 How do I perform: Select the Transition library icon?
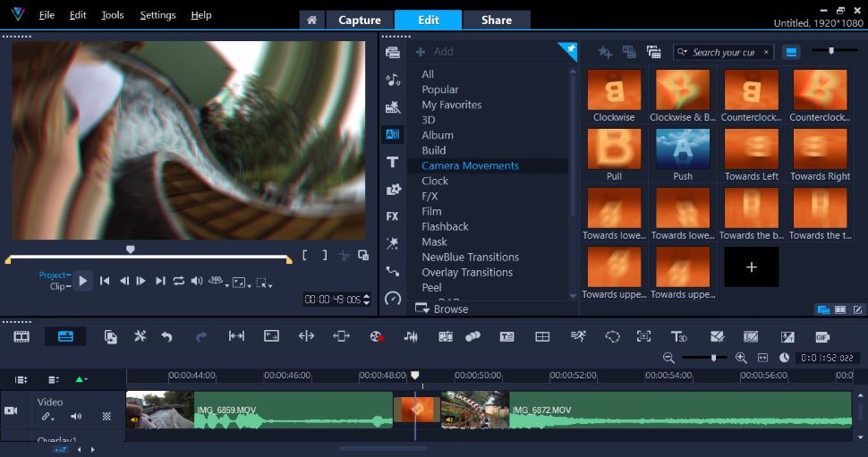pos(393,134)
